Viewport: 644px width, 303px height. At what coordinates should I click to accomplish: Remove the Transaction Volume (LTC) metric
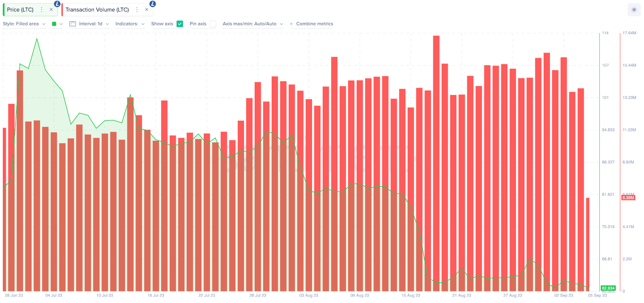click(147, 10)
